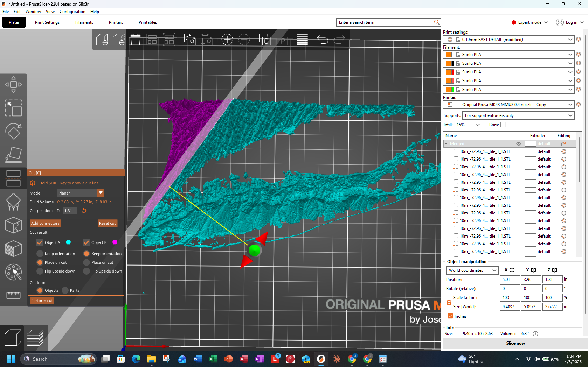Click the Split to objects icon
The width and height of the screenshot is (588, 367).
coord(264,40)
